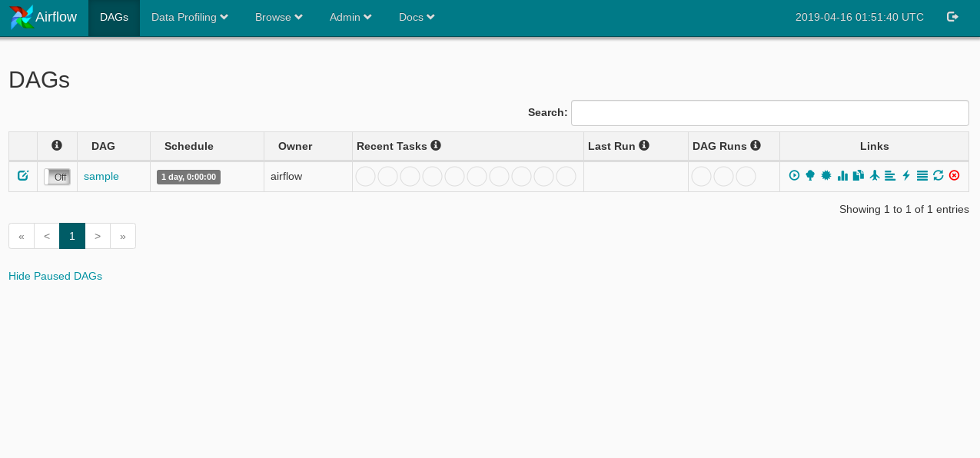Go to next page >
This screenshot has width=980, height=458.
coord(98,236)
